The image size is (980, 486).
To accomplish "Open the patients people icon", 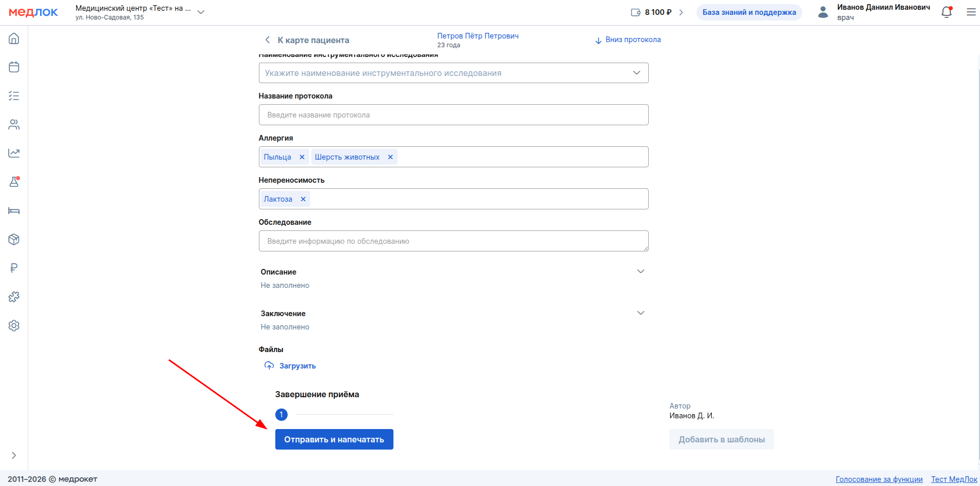I will 14,125.
